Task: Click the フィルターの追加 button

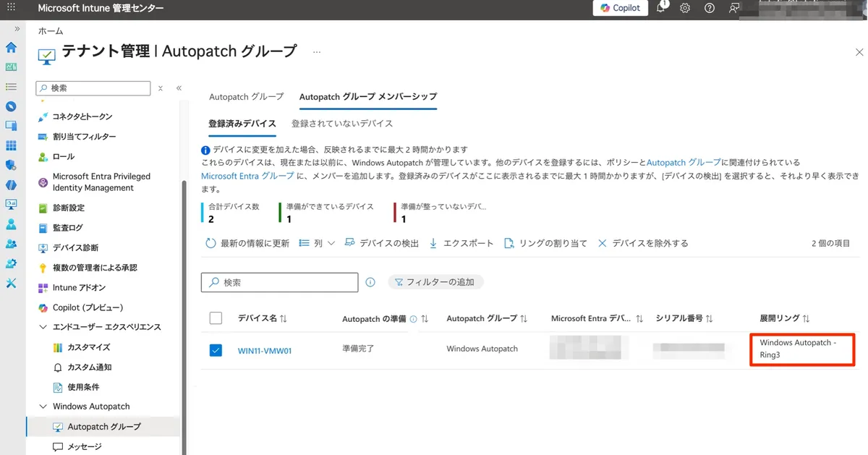Action: pos(435,282)
